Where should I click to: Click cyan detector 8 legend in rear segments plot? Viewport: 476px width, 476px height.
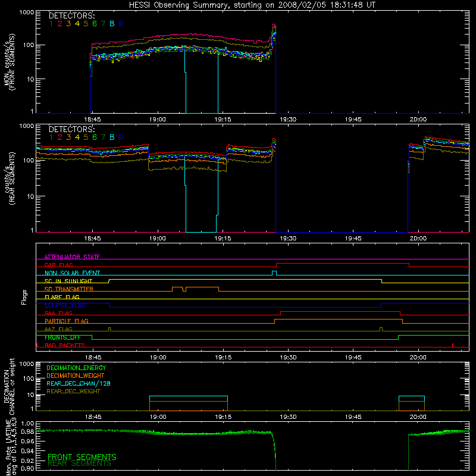(x=112, y=137)
